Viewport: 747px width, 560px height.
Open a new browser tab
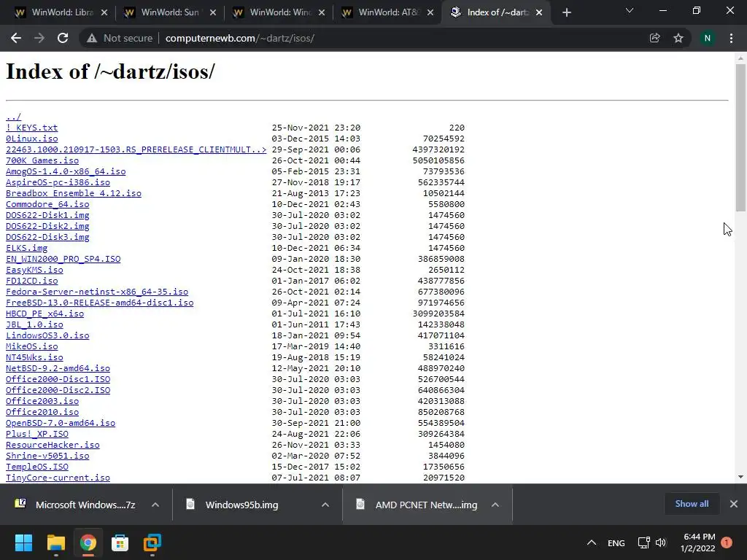(566, 12)
